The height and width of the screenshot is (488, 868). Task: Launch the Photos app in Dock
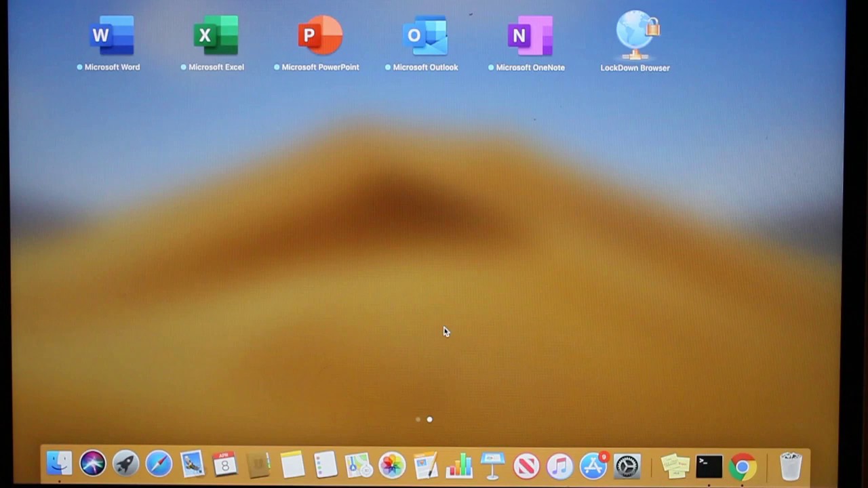pyautogui.click(x=392, y=465)
